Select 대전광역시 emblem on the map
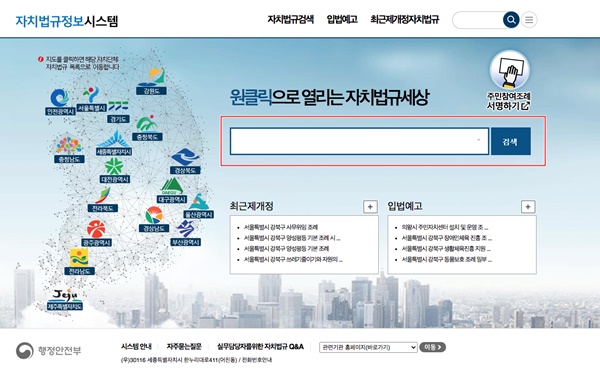The image size is (600, 381). [x=114, y=171]
